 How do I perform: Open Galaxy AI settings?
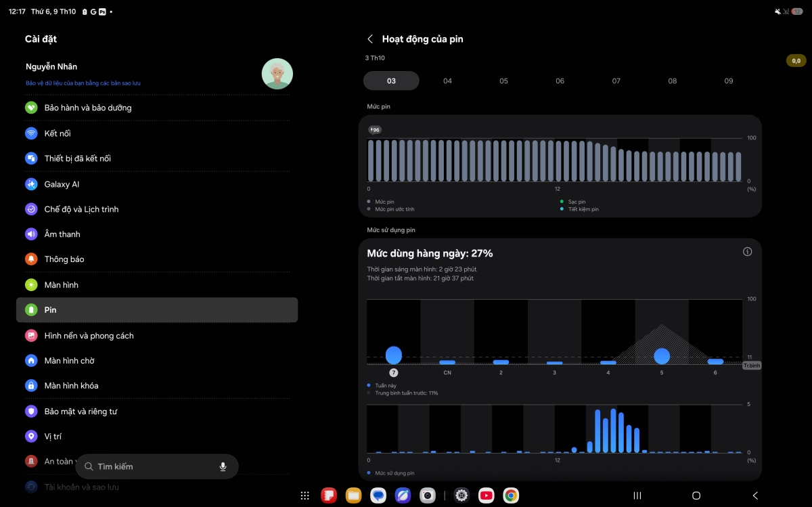tap(157, 184)
